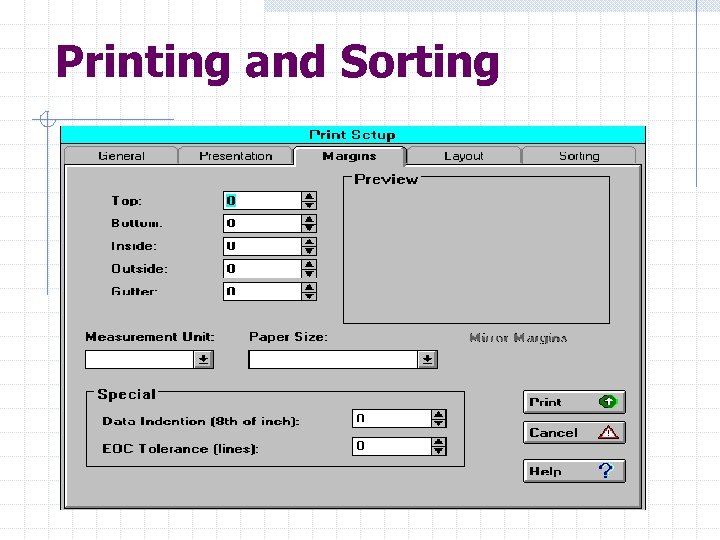
Task: Decrease Data Indention with down arrow
Action: (439, 423)
